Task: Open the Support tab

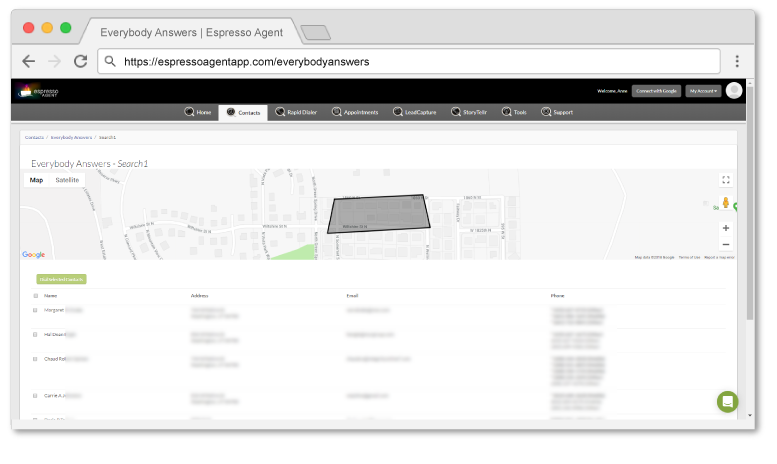Action: point(557,112)
